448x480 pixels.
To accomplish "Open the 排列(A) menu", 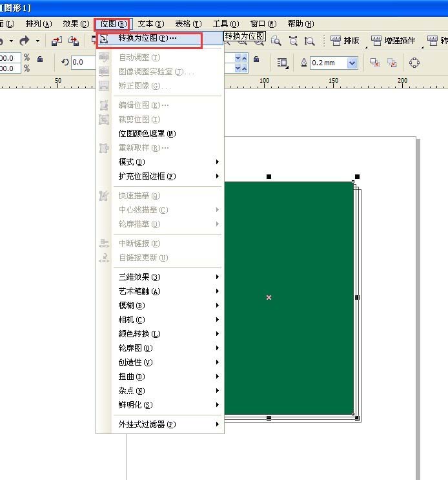I will tap(39, 24).
